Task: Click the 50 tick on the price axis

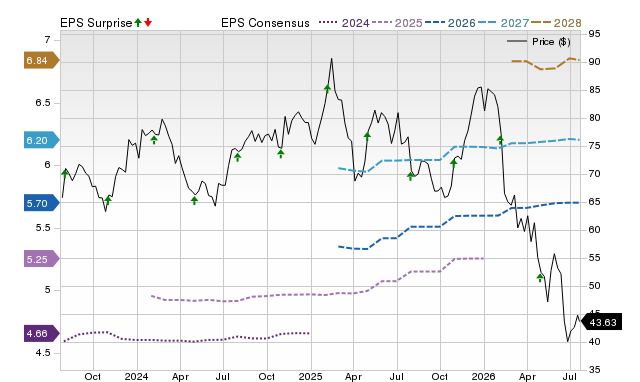Action: click(594, 286)
